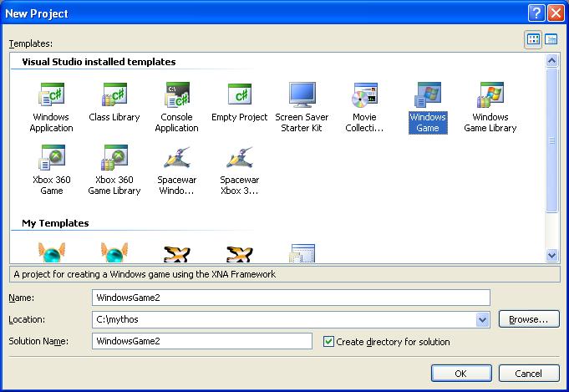Close the New Project dialog
Screen dimensions: 569x392
click(x=556, y=13)
